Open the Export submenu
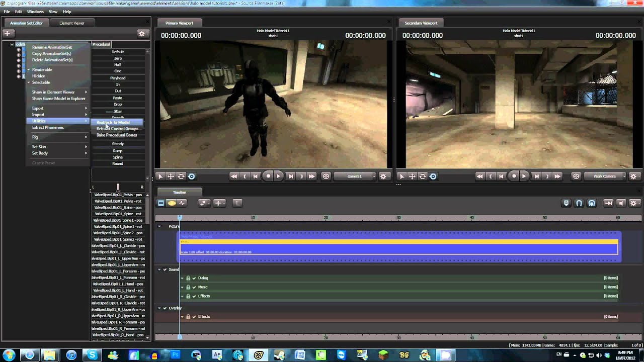 (x=57, y=108)
